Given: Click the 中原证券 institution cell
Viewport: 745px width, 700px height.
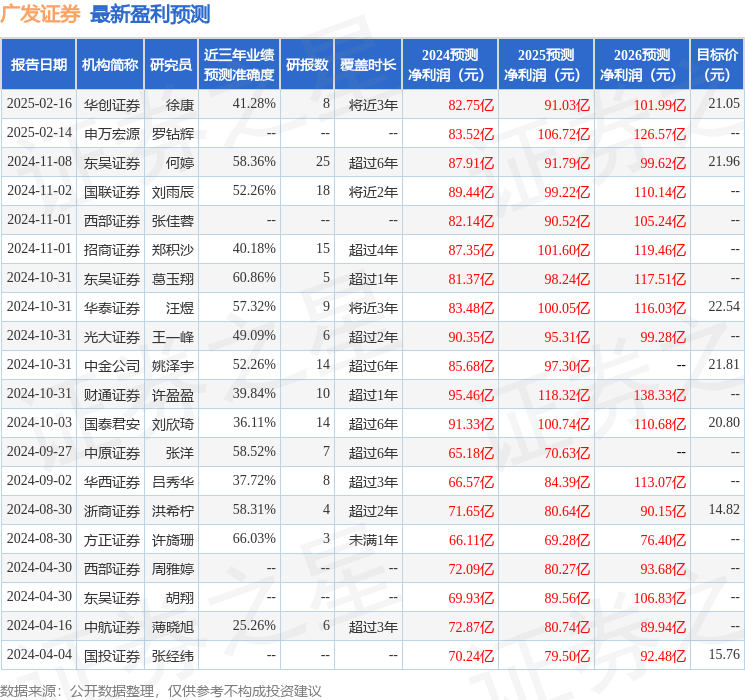Looking at the screenshot, I should coord(112,452).
